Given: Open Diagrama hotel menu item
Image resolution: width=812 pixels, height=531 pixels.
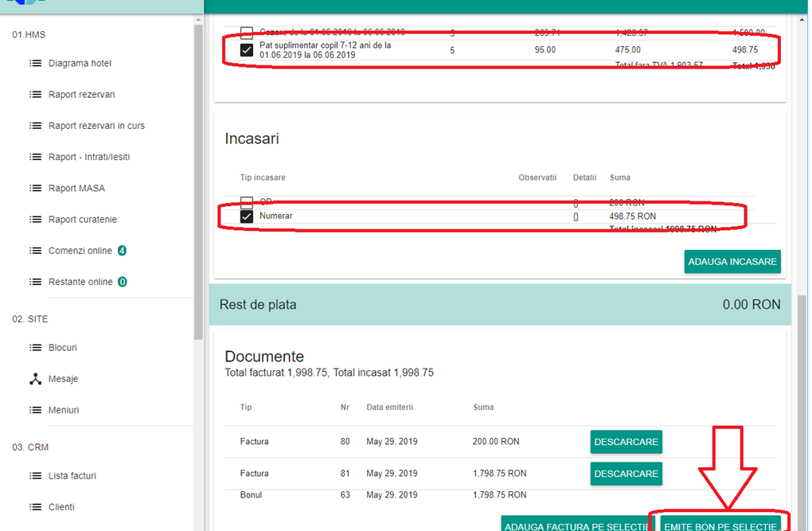Looking at the screenshot, I should [x=80, y=63].
